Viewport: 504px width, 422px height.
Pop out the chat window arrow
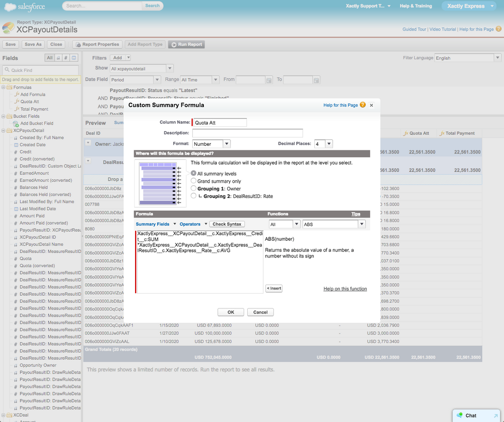coord(496,415)
